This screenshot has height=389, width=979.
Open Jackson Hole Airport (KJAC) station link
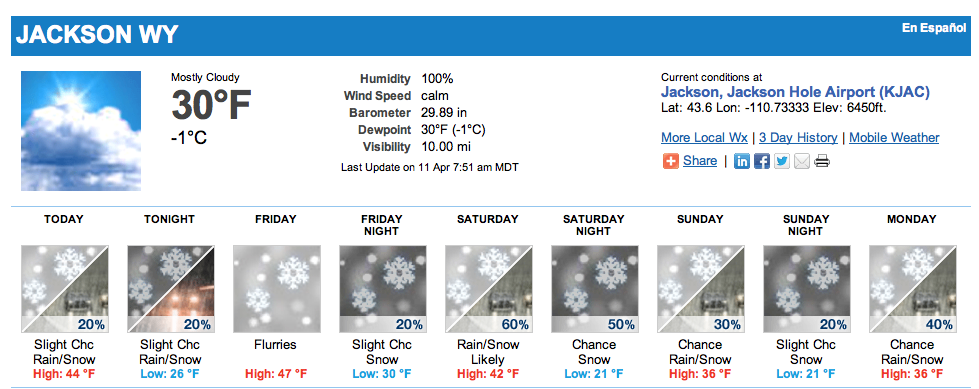point(795,92)
